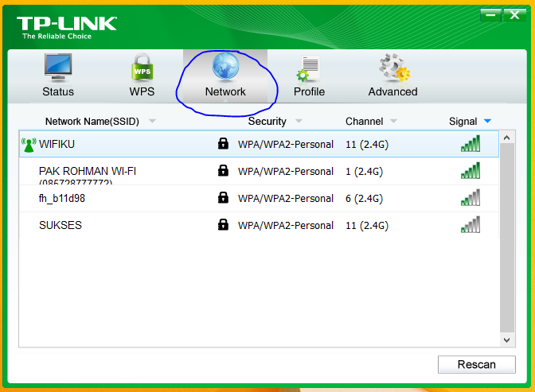Click signal bars icon for PAK ROHMAN WI-FI
Image resolution: width=535 pixels, height=392 pixels.
(471, 170)
